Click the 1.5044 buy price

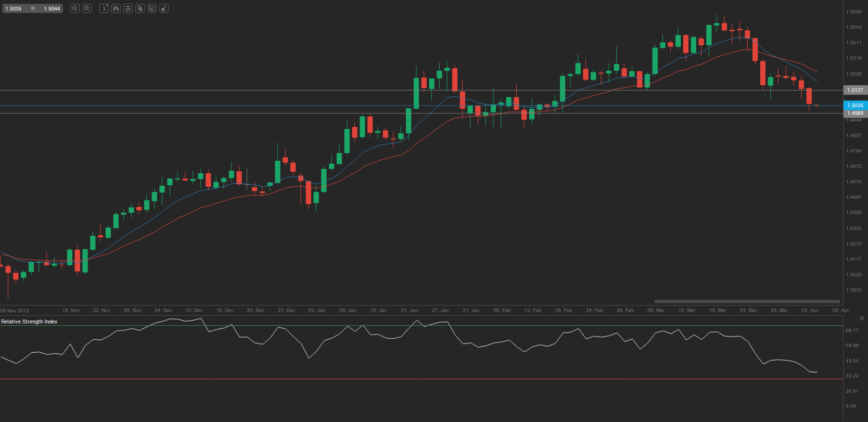[x=52, y=9]
